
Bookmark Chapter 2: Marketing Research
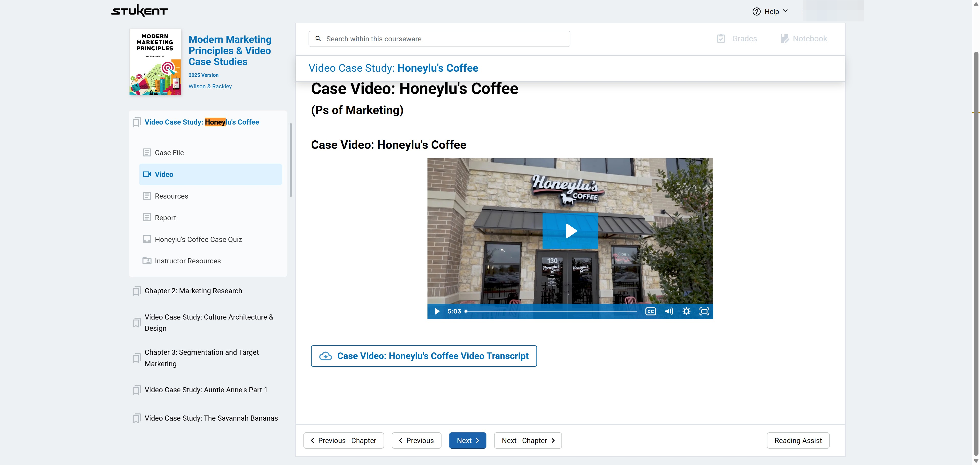(137, 291)
